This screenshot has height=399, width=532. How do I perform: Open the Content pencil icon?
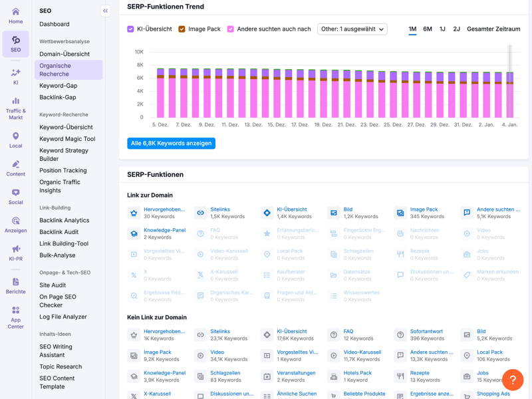pos(15,164)
